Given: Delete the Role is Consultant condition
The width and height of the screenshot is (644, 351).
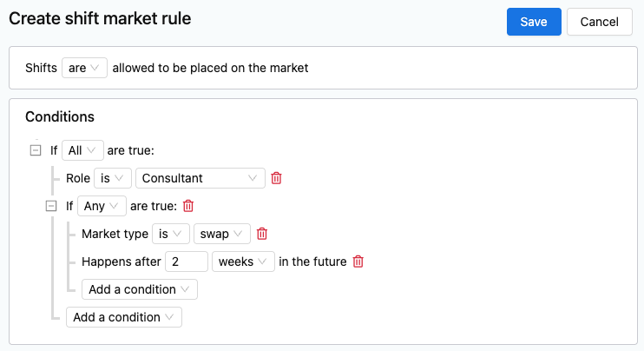Looking at the screenshot, I should point(276,178).
